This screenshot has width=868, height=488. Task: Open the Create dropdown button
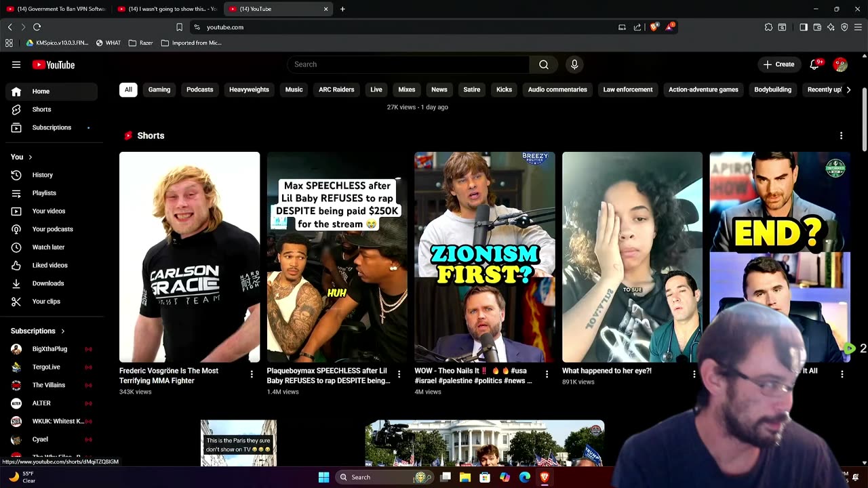tap(778, 64)
